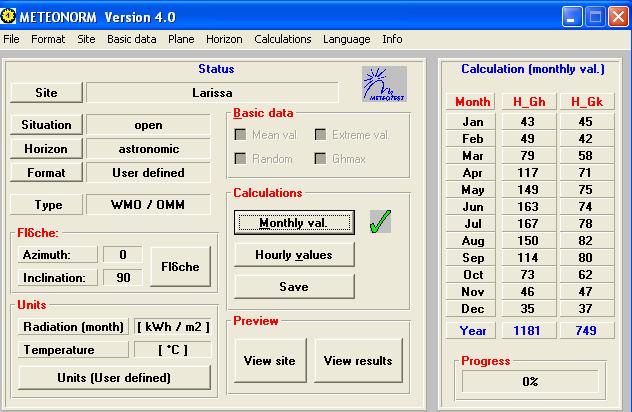Open the File menu
This screenshot has height=412, width=632.
[11, 39]
